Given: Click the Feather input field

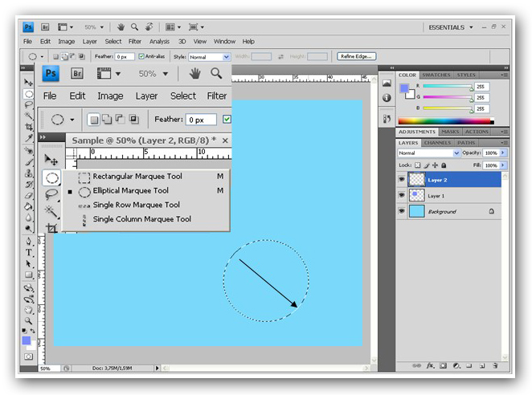Looking at the screenshot, I should 125,57.
